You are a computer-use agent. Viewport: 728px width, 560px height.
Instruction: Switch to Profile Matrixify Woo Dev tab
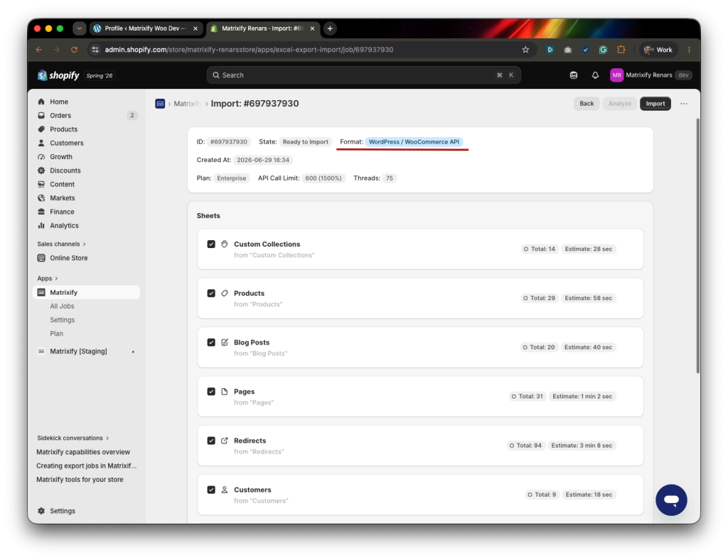(146, 28)
